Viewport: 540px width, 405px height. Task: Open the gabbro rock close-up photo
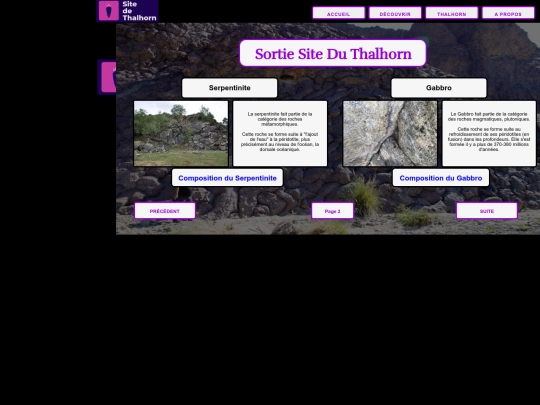(x=390, y=134)
